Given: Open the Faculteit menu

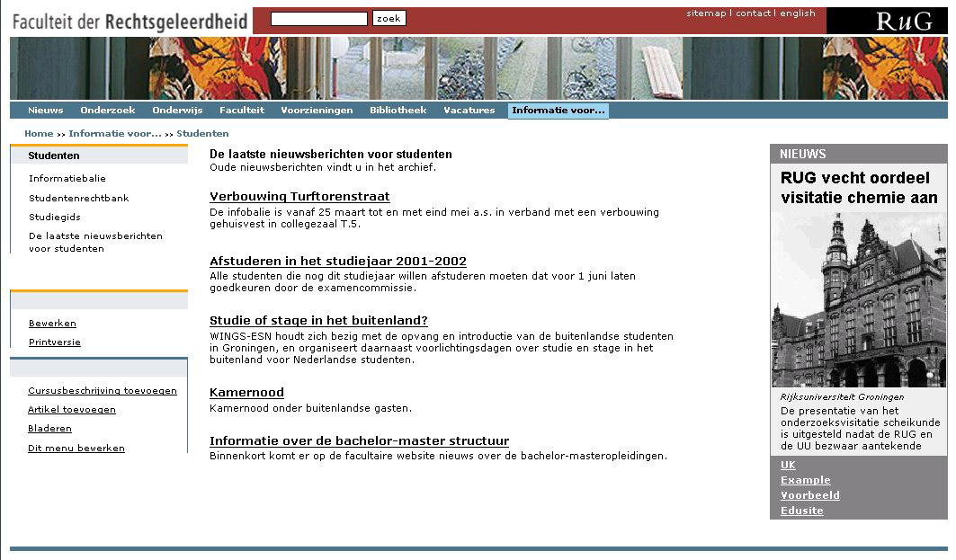Looking at the screenshot, I should (x=242, y=111).
